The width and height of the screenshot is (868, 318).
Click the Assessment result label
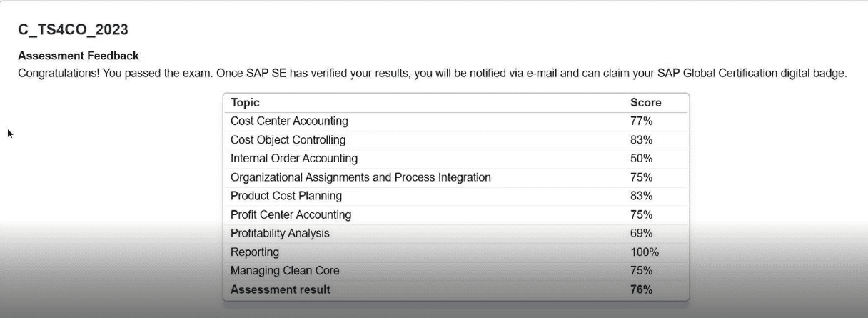coord(281,289)
